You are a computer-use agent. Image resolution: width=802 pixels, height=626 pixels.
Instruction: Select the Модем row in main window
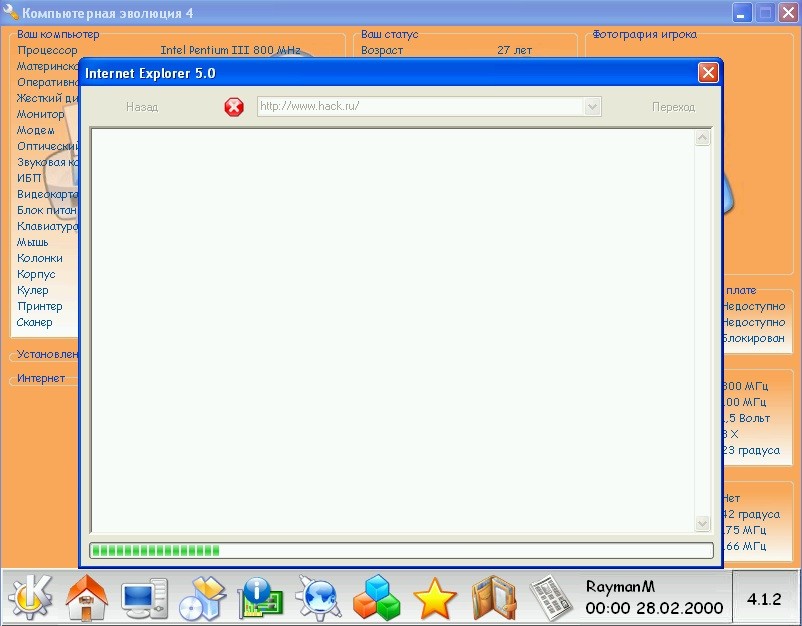(x=35, y=130)
